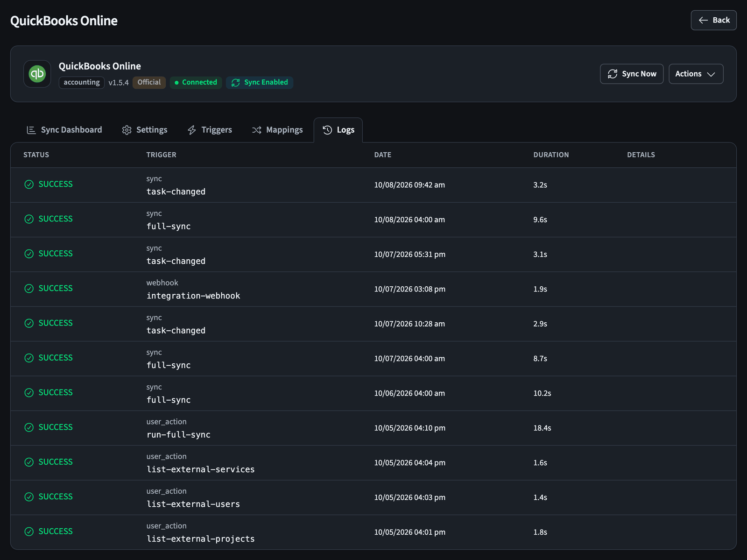Click the STATUS column header
The image size is (747, 560).
[x=36, y=155]
